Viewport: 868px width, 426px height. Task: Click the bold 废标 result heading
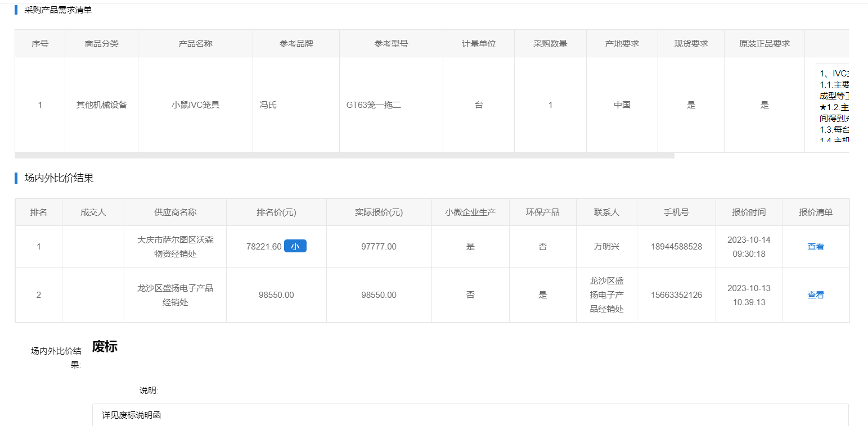point(105,347)
